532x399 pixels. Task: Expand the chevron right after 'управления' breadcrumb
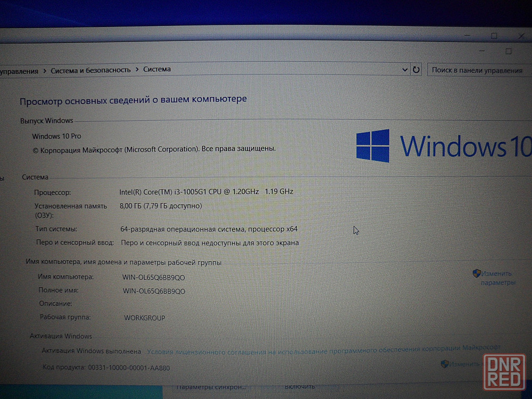(45, 70)
